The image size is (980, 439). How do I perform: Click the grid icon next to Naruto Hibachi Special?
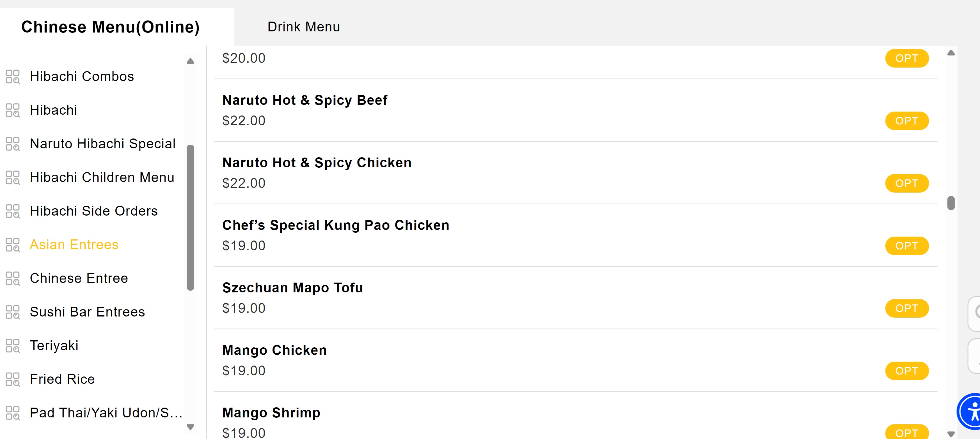tap(13, 144)
